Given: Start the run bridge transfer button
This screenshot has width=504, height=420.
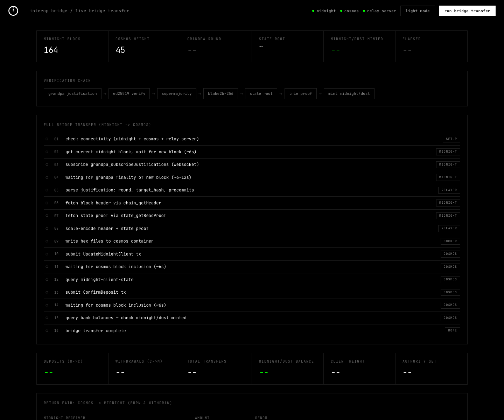Looking at the screenshot, I should pos(467,11).
